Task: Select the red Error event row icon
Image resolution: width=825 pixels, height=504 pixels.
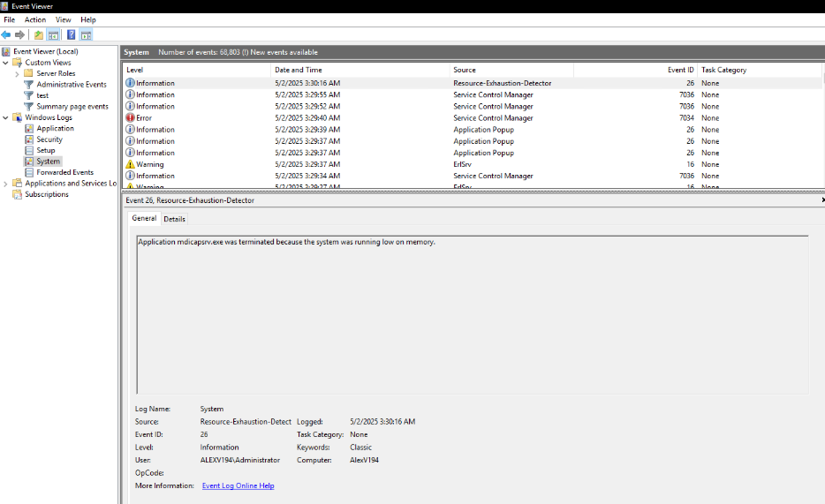Action: click(131, 117)
